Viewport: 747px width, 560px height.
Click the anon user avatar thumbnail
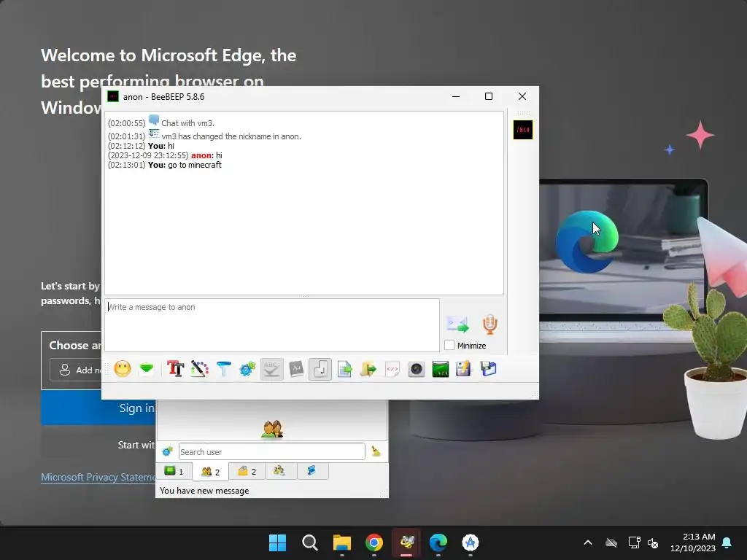(522, 130)
